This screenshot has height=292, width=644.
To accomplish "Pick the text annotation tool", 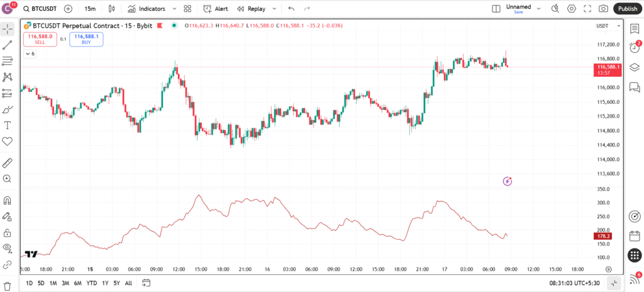I will pyautogui.click(x=8, y=125).
